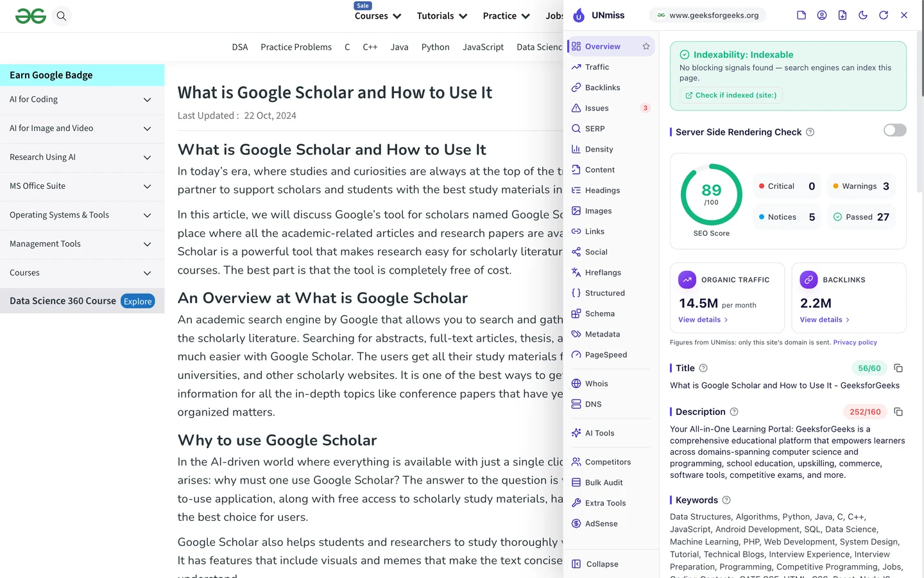Expand the MS Office Suite section

(82, 186)
